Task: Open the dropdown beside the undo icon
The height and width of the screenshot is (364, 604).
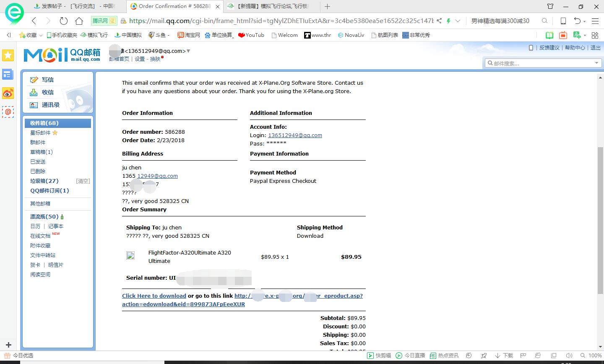Action: (584, 21)
